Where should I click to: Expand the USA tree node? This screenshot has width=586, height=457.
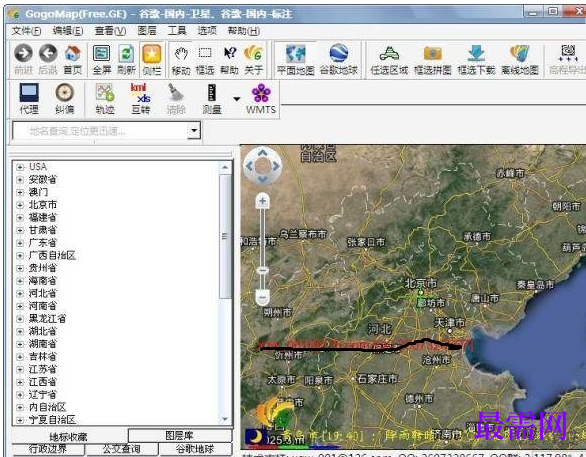click(x=20, y=167)
